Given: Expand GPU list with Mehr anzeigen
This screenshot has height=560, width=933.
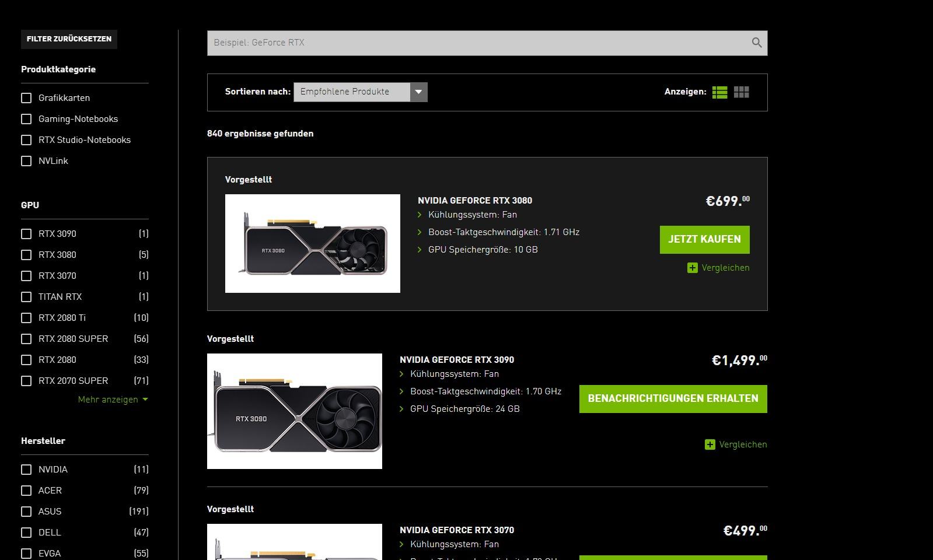Looking at the screenshot, I should click(113, 400).
